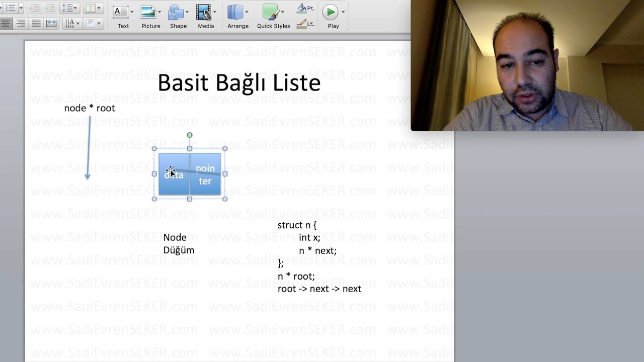Click the green rotation handle above the shape
The height and width of the screenshot is (362, 644).
pyautogui.click(x=190, y=135)
